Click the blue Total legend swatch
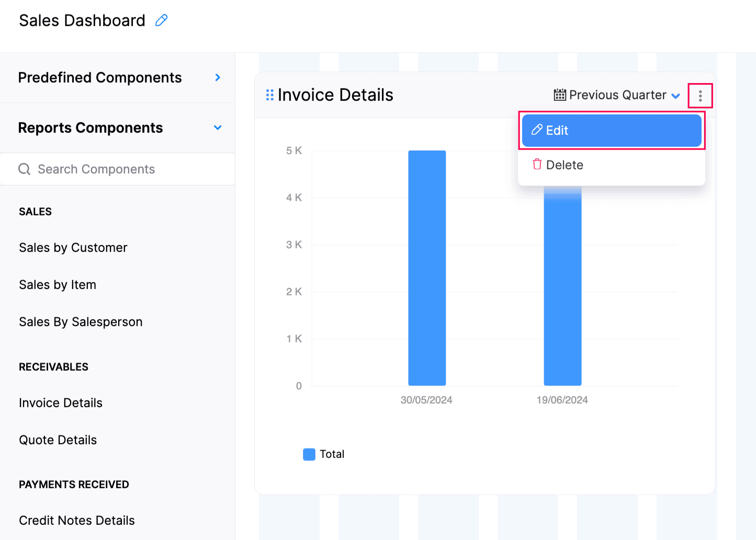This screenshot has width=756, height=540. [309, 454]
